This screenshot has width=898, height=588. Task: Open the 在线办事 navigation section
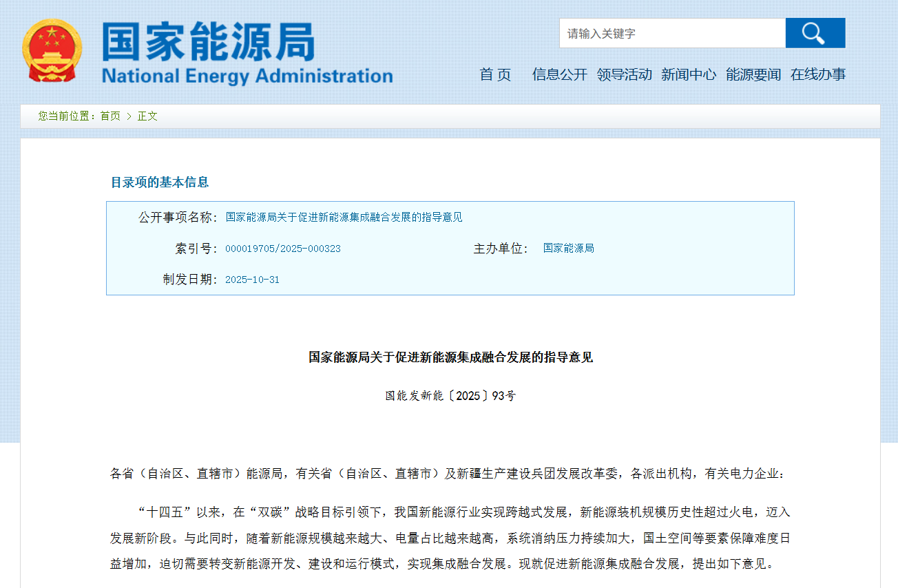pyautogui.click(x=817, y=75)
